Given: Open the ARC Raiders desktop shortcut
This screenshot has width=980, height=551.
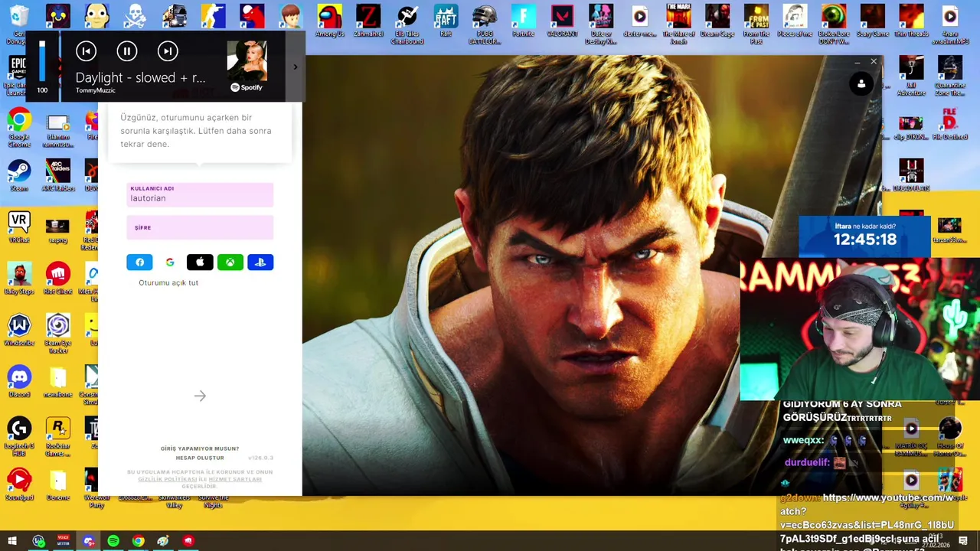Looking at the screenshot, I should (58, 175).
